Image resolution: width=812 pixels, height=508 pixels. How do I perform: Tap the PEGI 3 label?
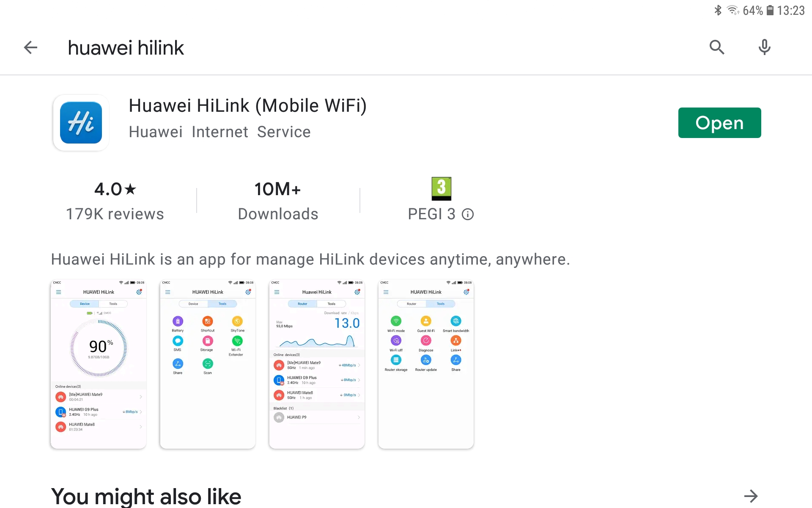(x=432, y=214)
